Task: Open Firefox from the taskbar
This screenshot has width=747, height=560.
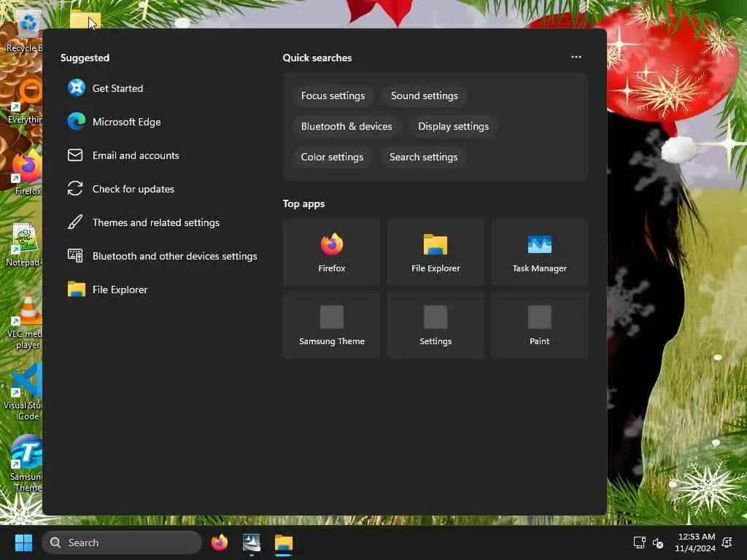Action: [220, 542]
